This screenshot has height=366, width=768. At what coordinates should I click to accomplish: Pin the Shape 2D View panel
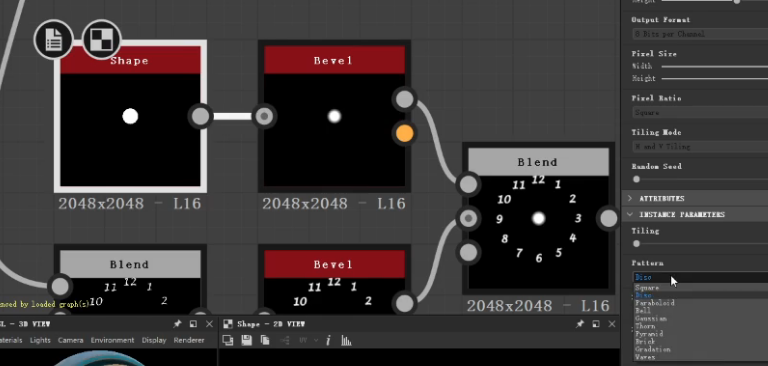click(x=580, y=324)
